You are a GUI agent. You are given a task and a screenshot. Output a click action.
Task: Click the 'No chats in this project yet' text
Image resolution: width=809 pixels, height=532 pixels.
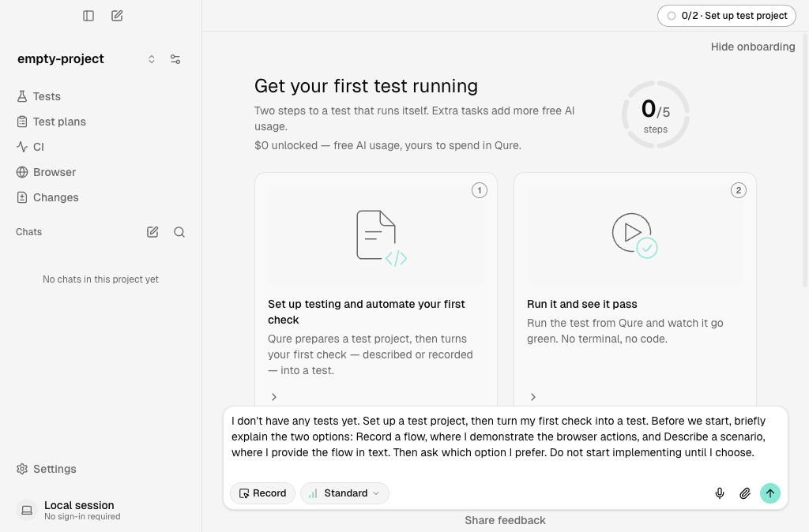click(x=100, y=279)
